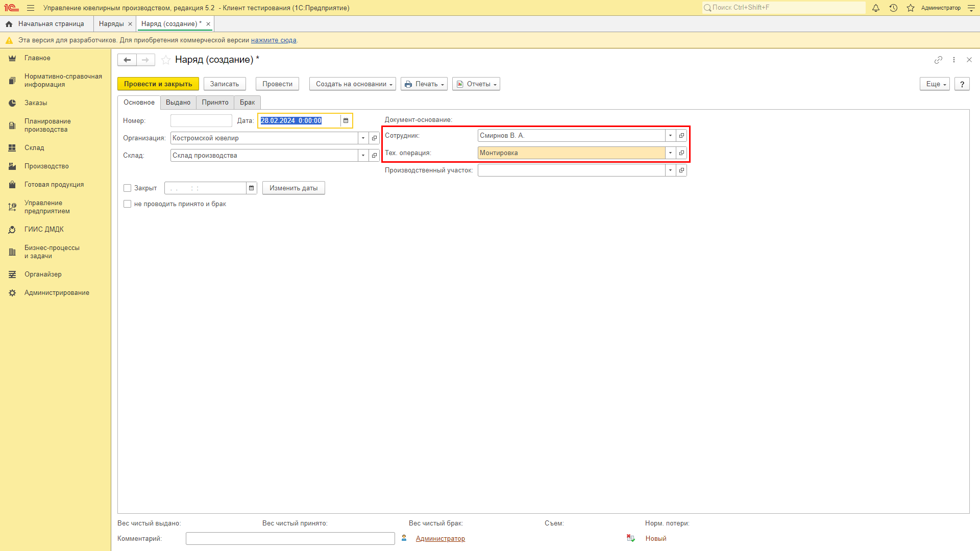Navigate back with left arrow
Screen dimensions: 980x551
(127, 60)
